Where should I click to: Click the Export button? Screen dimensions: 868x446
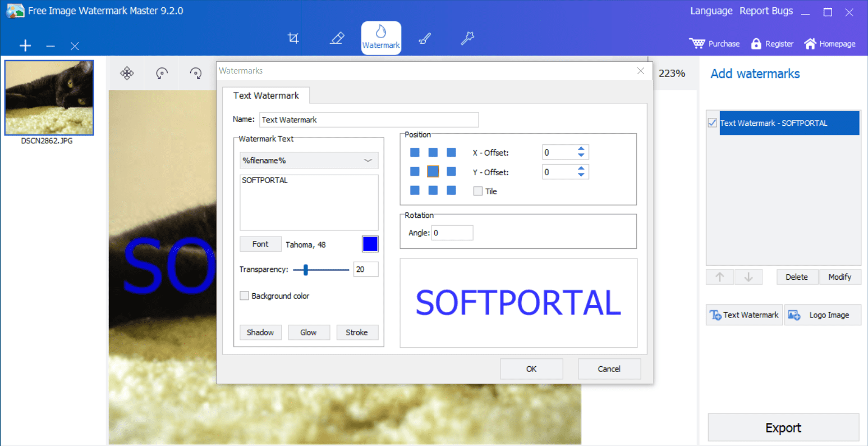[783, 428]
